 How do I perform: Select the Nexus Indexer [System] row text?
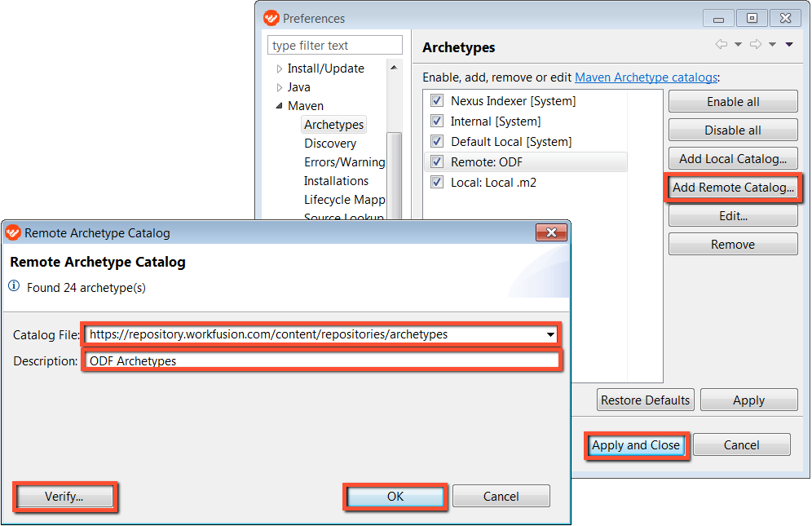[x=513, y=100]
